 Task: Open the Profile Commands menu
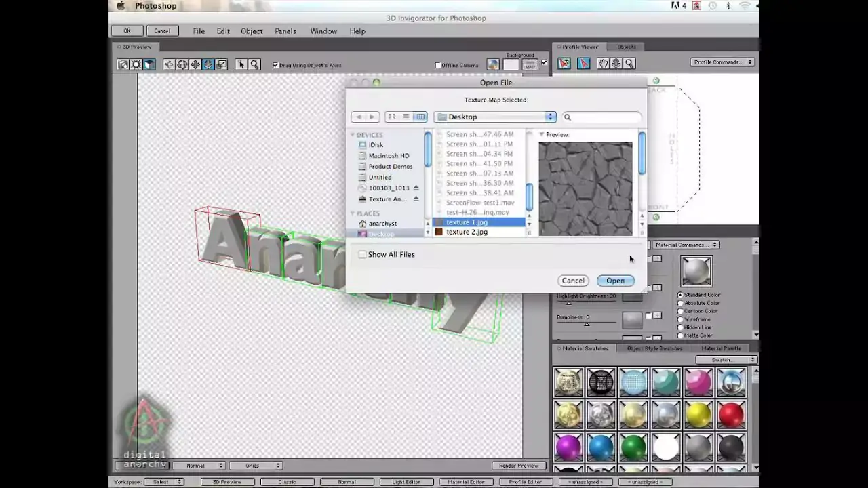[x=721, y=61]
